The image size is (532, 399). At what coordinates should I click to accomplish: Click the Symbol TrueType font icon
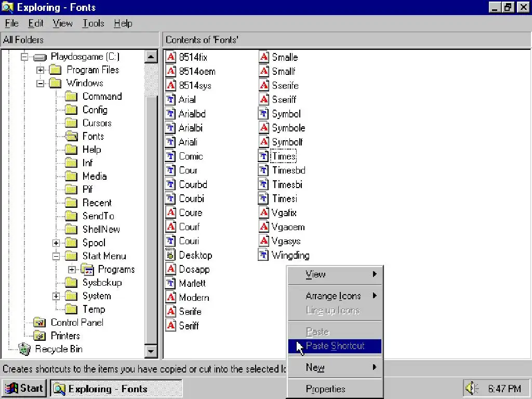coord(263,114)
